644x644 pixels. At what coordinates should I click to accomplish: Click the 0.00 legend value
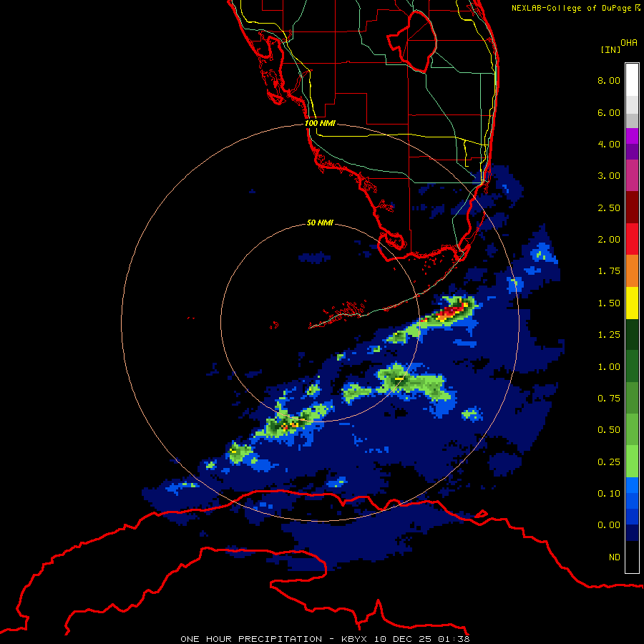pyautogui.click(x=609, y=525)
